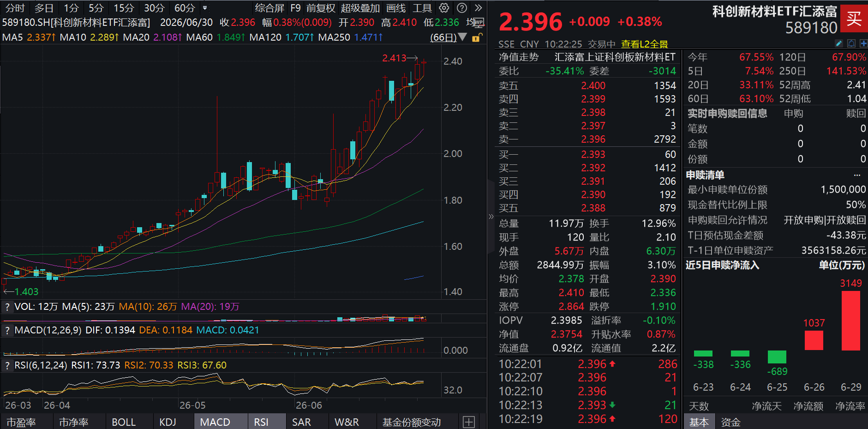The image size is (868, 429).
Task: Click the VOL indicator help question mark
Action: (7, 307)
